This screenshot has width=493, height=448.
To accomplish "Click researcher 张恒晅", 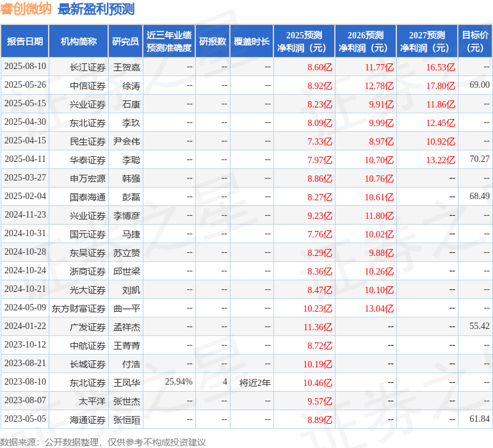I will point(127,420).
